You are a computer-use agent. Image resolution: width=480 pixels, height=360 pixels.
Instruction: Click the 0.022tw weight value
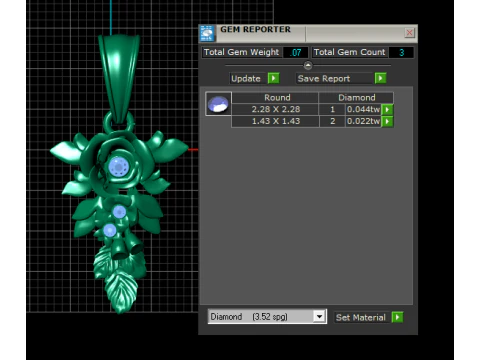click(363, 121)
